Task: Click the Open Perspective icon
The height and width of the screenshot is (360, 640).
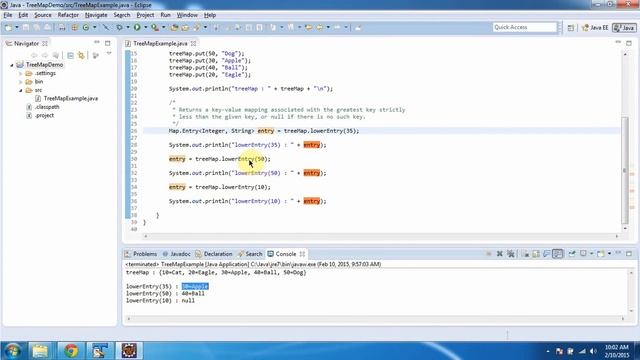Action: click(571, 28)
